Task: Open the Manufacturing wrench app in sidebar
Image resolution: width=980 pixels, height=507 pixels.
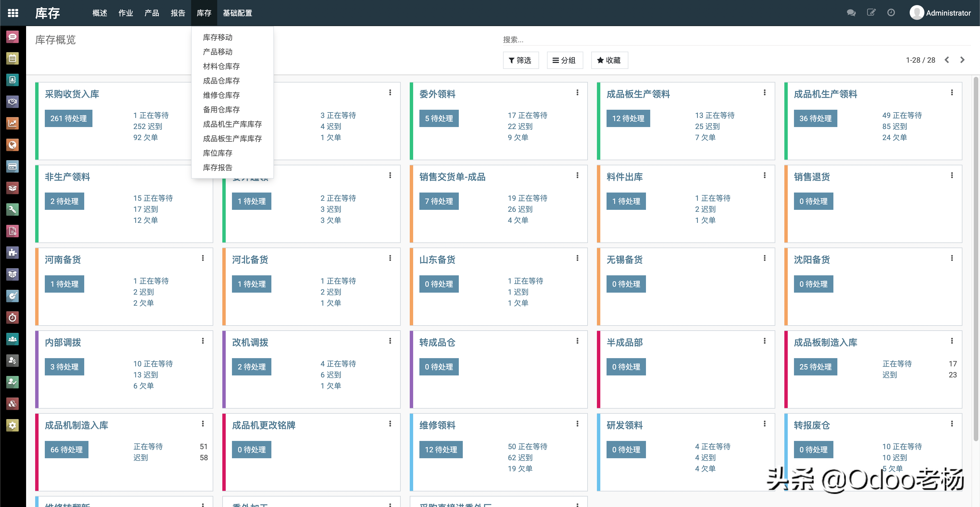Action: coord(12,210)
